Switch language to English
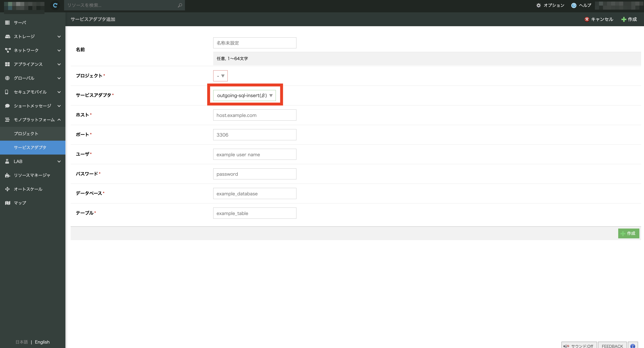 [42, 342]
